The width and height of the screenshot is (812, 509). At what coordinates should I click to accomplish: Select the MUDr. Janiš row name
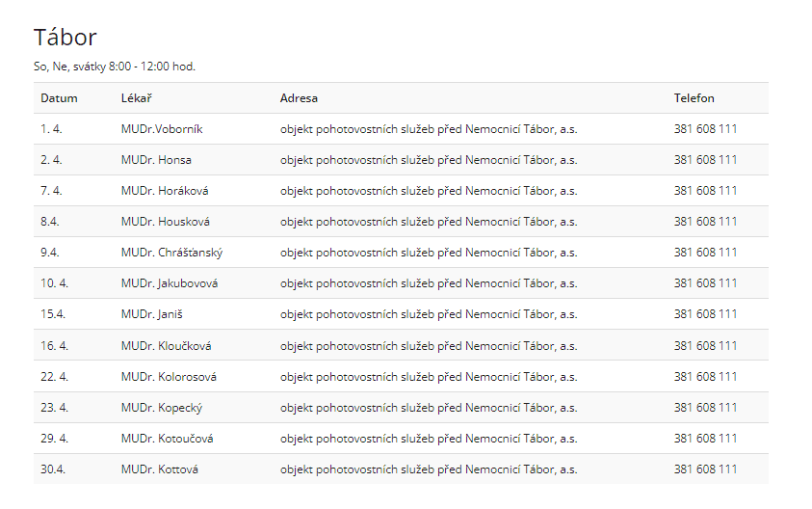[x=152, y=314]
